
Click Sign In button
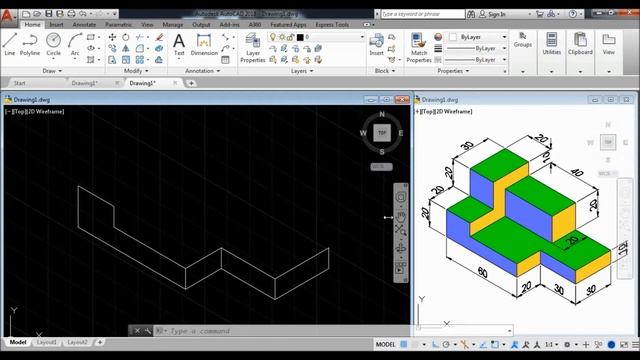(493, 14)
